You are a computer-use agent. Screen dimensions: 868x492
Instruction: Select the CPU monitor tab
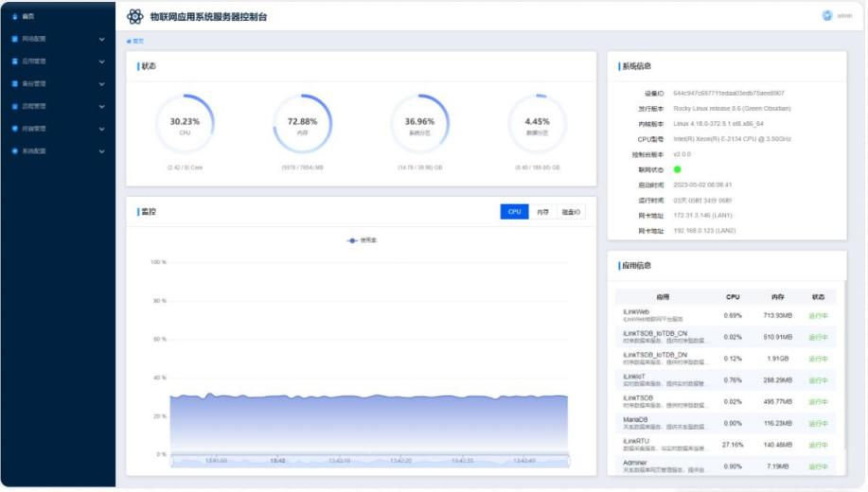[514, 212]
